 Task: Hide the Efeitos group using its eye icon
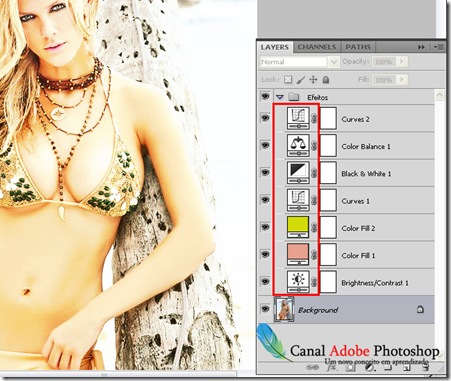(265, 97)
